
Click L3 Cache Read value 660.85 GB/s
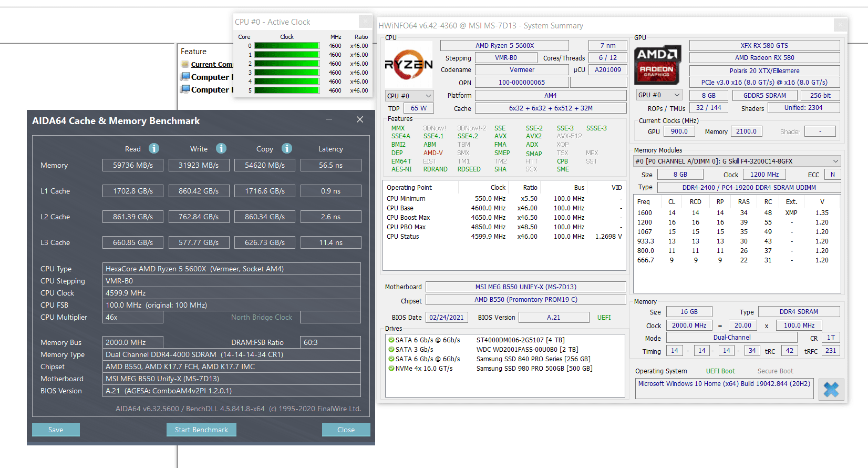point(133,242)
